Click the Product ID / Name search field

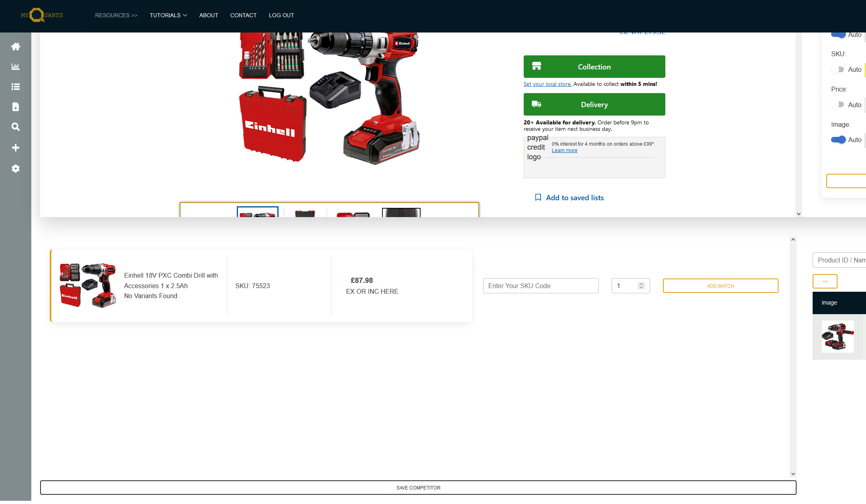(839, 260)
